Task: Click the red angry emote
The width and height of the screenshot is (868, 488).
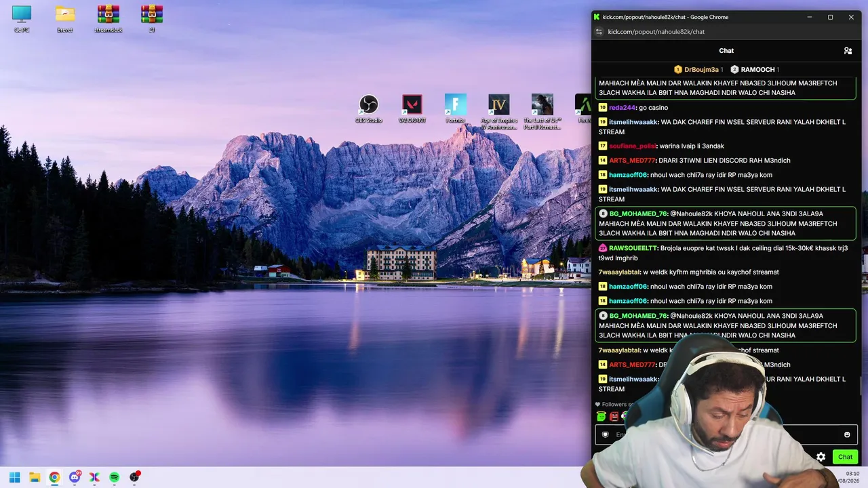Action: [614, 416]
